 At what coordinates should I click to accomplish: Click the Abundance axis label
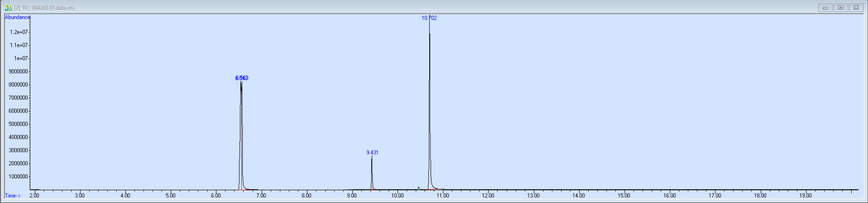(17, 17)
